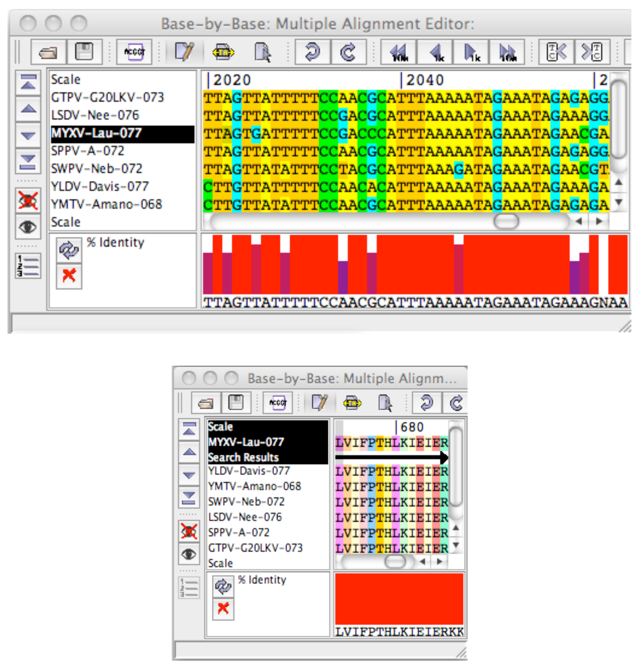Redo icon in bottom window toolbar
The width and height of the screenshot is (640, 672).
455,403
